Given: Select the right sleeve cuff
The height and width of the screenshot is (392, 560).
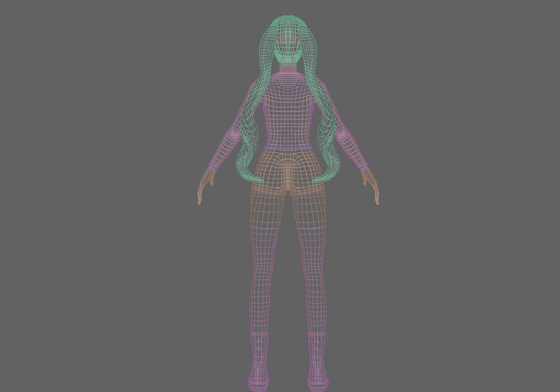Looking at the screenshot, I should click(363, 167).
